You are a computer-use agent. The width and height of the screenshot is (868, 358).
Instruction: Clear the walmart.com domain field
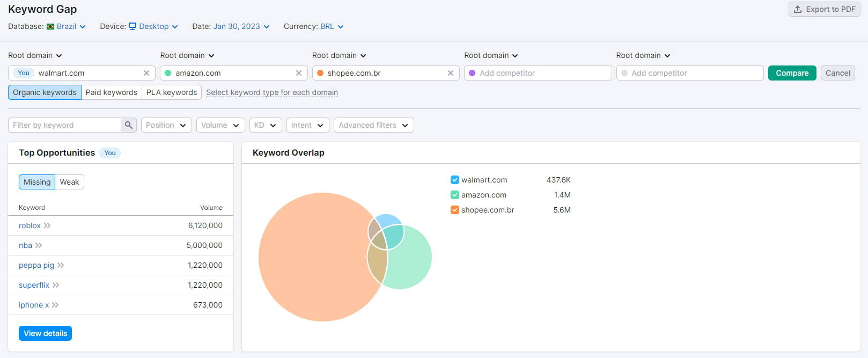coord(146,73)
